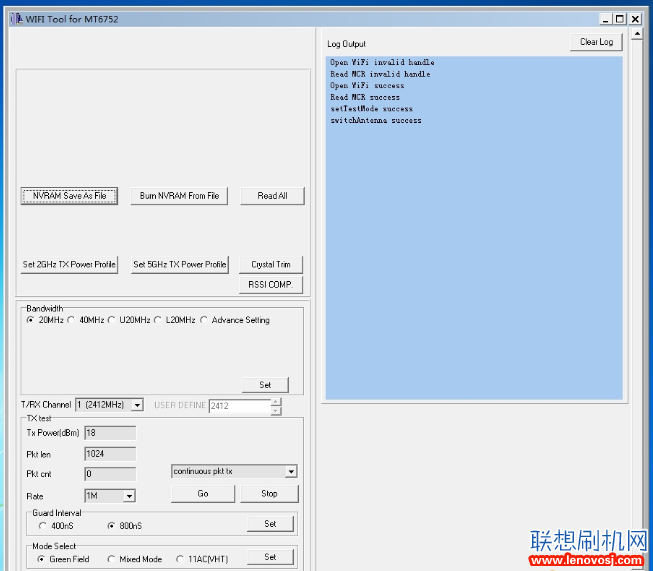This screenshot has height=571, width=653.
Task: Click the Pkt cnt input field
Action: point(110,474)
